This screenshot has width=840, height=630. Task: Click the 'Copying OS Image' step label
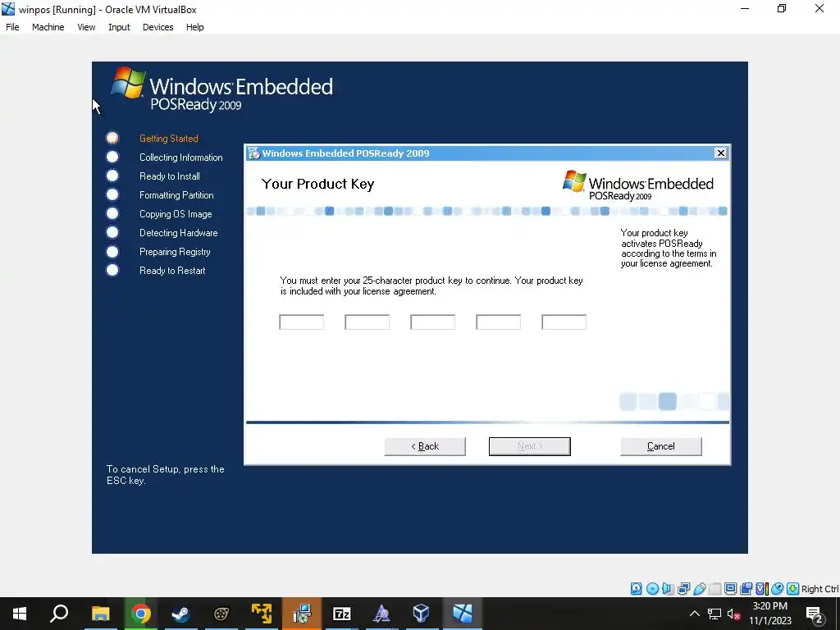[x=176, y=214]
